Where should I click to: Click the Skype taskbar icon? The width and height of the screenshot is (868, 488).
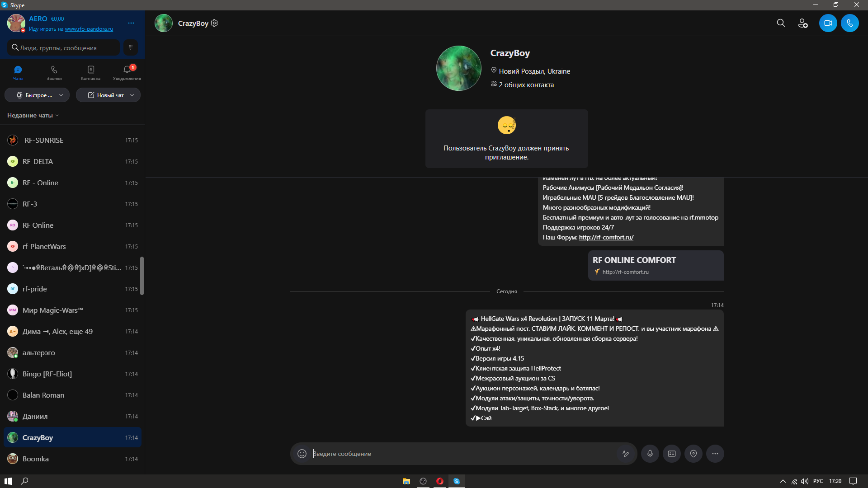tap(456, 481)
